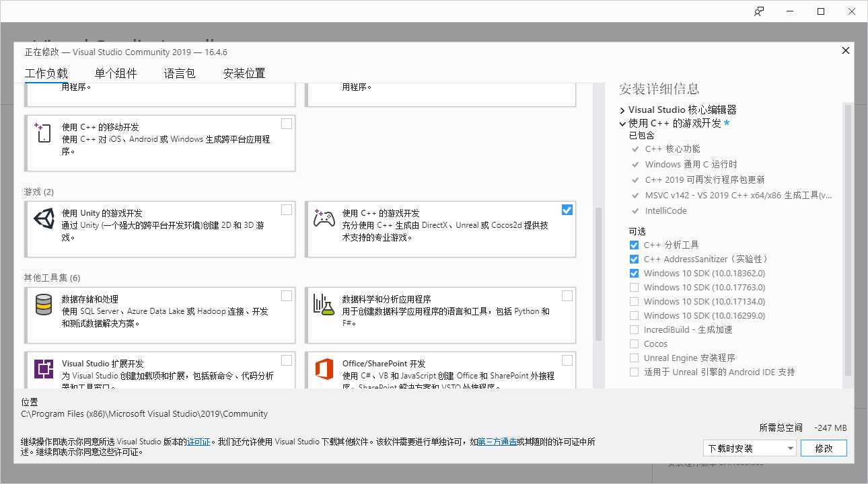Click the installation details scrollbar

click(848, 240)
